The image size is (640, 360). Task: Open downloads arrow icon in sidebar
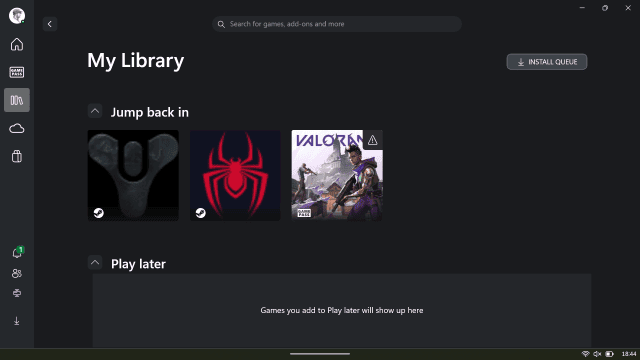(x=17, y=321)
